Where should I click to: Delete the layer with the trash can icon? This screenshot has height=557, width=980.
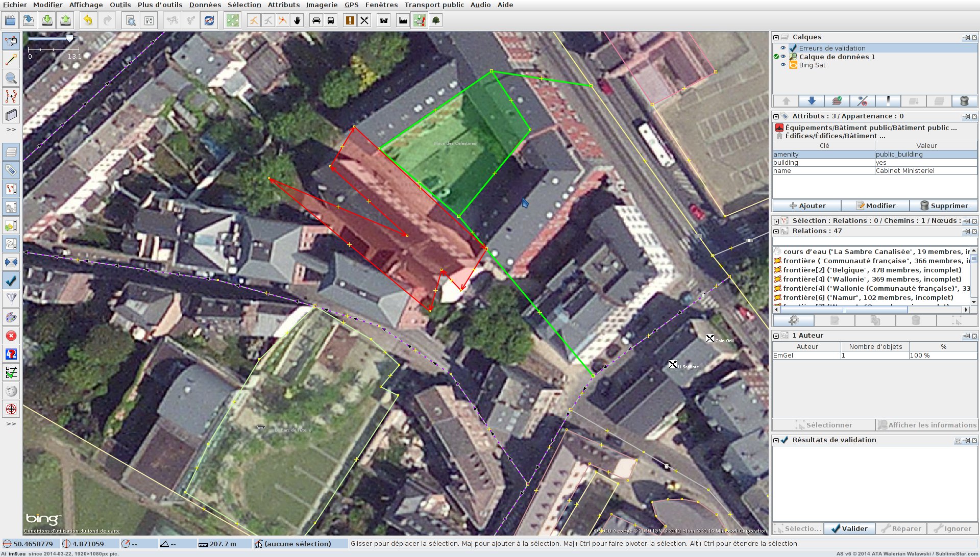[964, 101]
